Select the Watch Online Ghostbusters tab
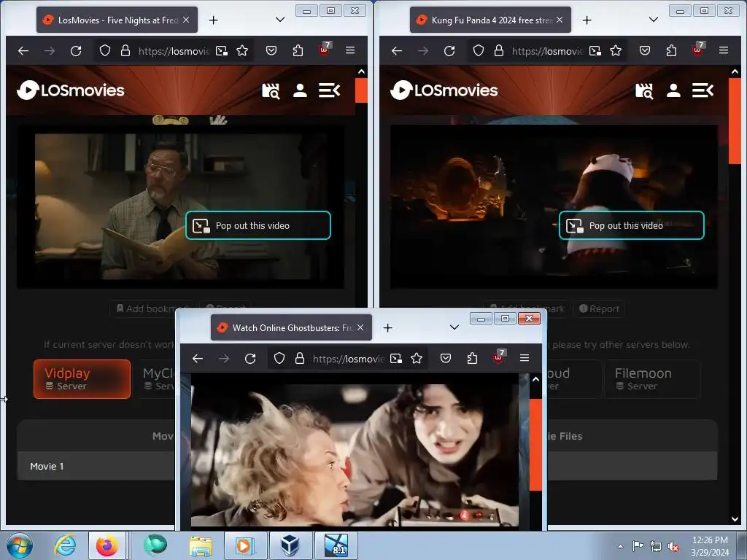This screenshot has width=747, height=560. click(291, 327)
